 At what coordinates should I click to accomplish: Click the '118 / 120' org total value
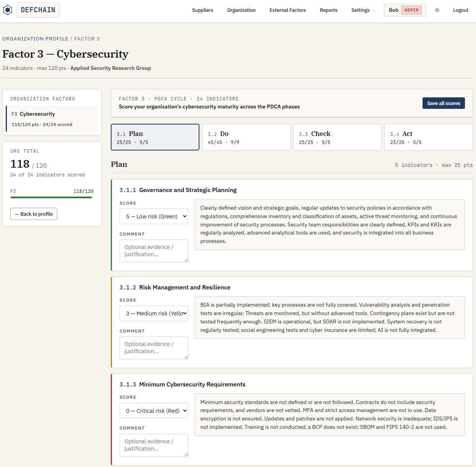pos(29,164)
